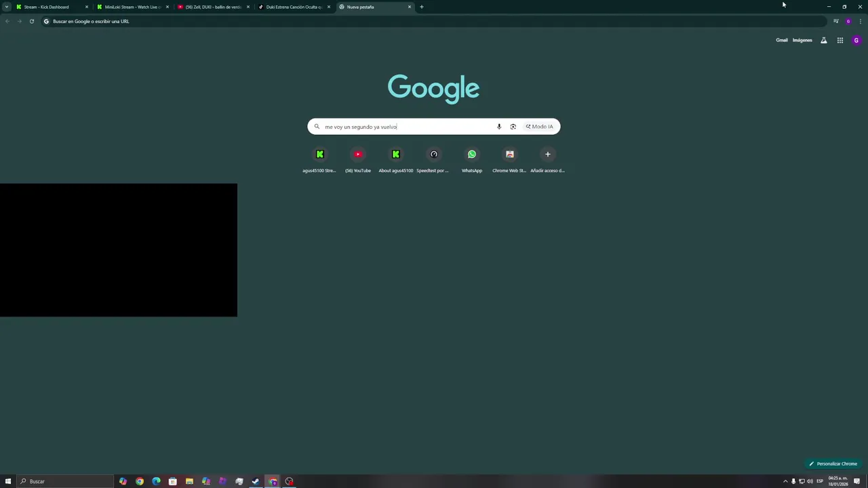Open the Google apps grid
The image size is (868, 488).
coord(840,40)
